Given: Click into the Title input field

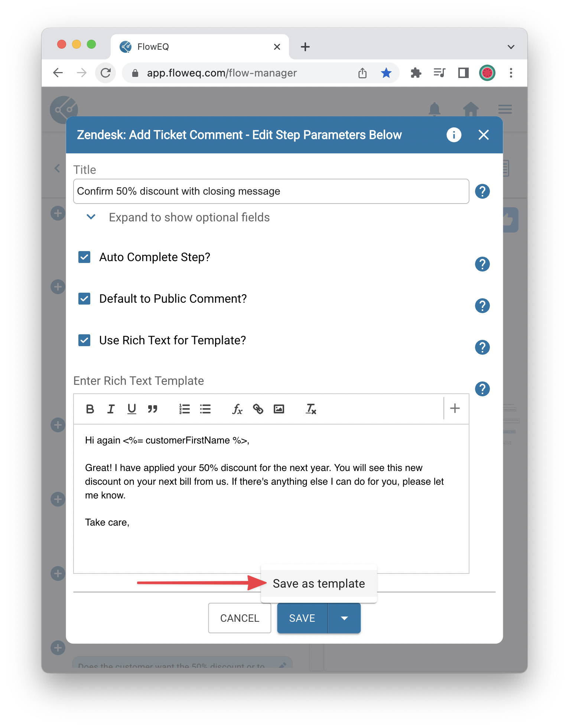Looking at the screenshot, I should point(271,191).
